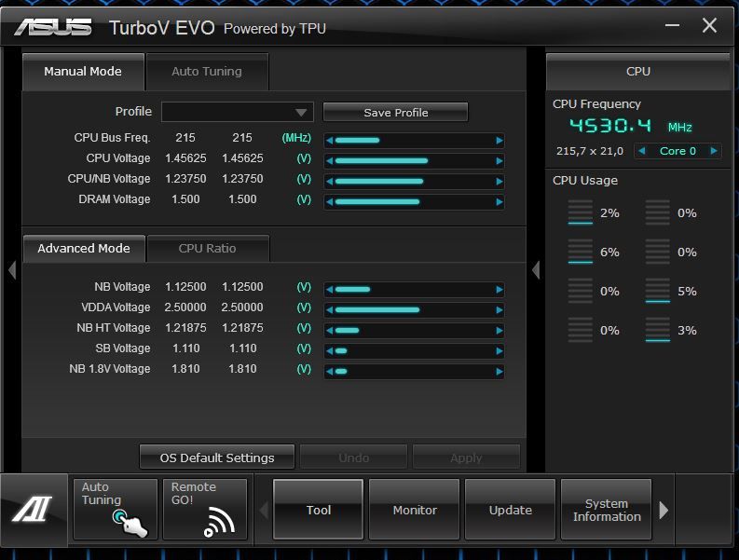
Task: Select next core after Core 0
Action: click(714, 151)
